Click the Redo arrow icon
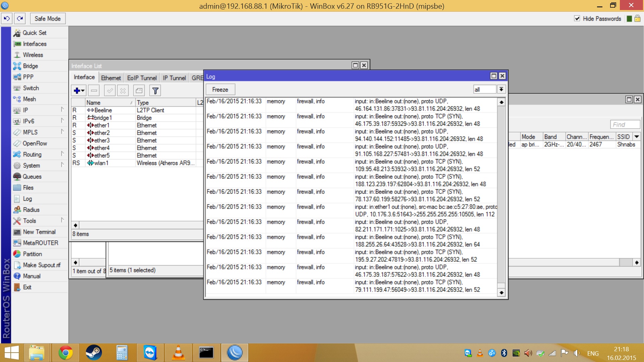 pos(20,18)
